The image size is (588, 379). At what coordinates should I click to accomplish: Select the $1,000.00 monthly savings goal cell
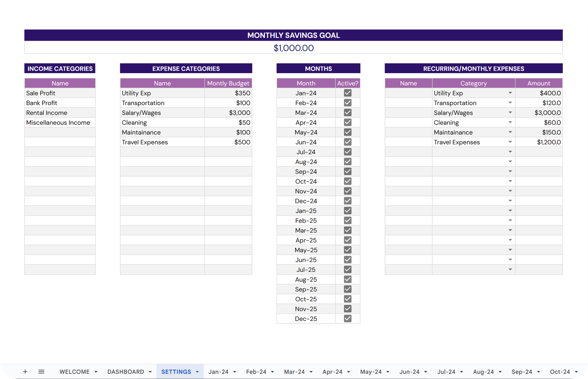point(294,48)
